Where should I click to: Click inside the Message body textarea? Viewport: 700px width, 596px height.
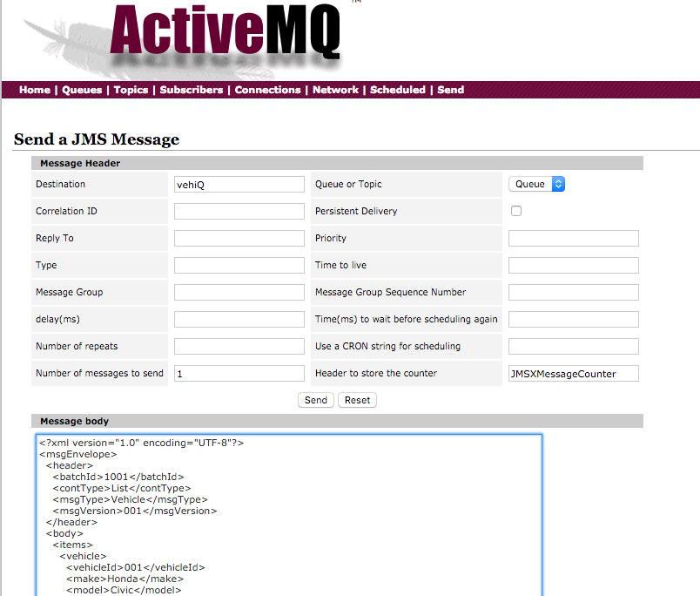289,515
